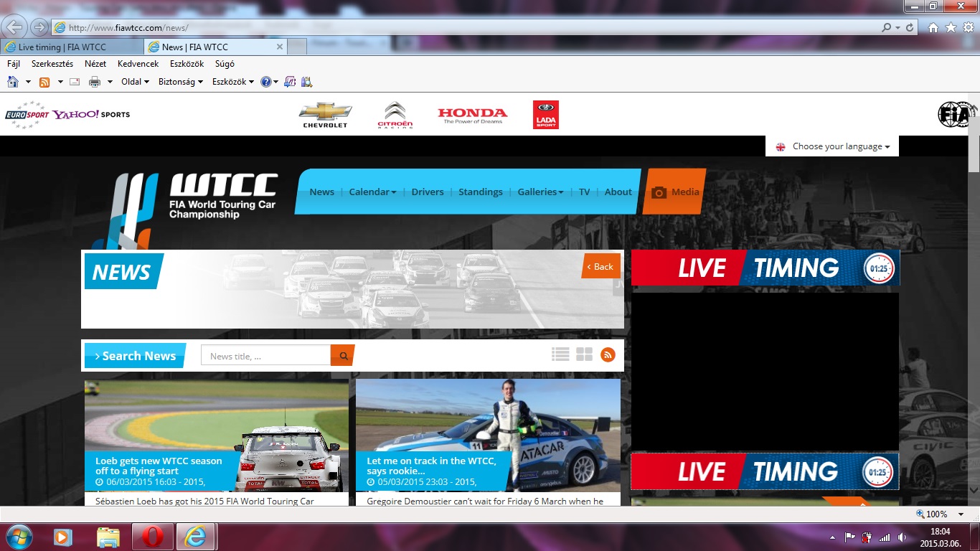
Task: Expand the Choose your language dropdown
Action: click(832, 146)
